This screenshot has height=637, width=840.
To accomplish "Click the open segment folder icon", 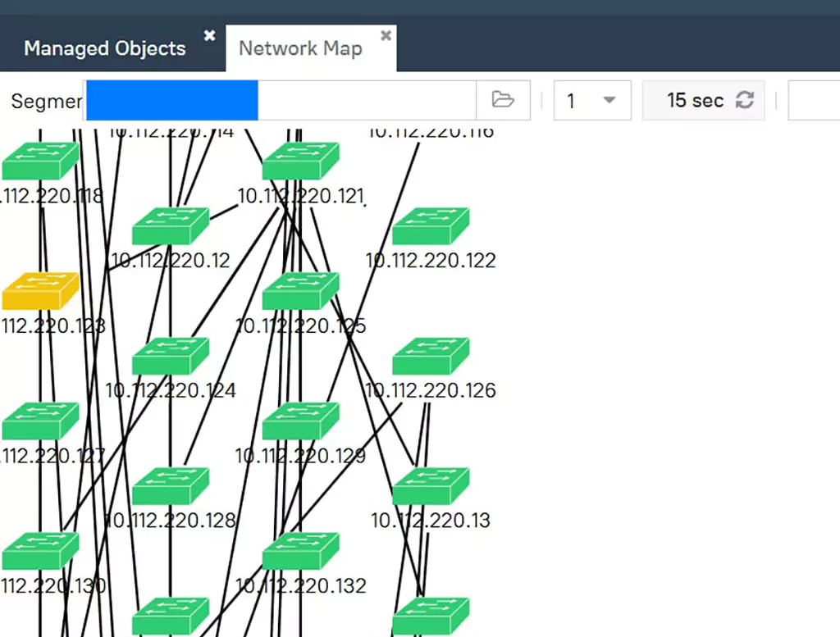I will click(503, 100).
